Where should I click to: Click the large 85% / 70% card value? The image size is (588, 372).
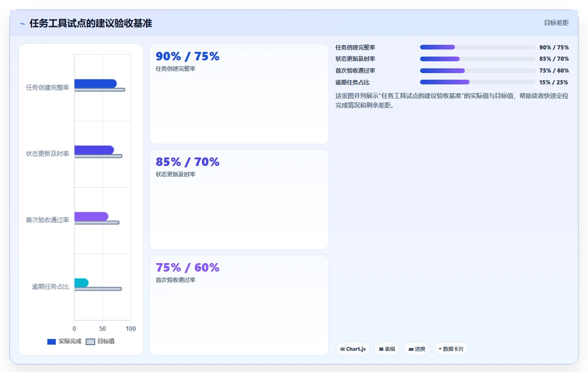point(187,162)
